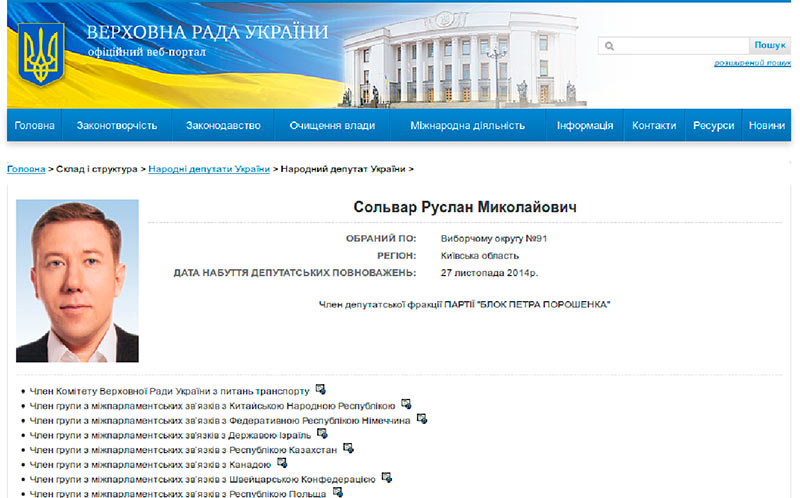
Task: Follow the Народні депутати України breadcrumb link
Action: coord(209,170)
